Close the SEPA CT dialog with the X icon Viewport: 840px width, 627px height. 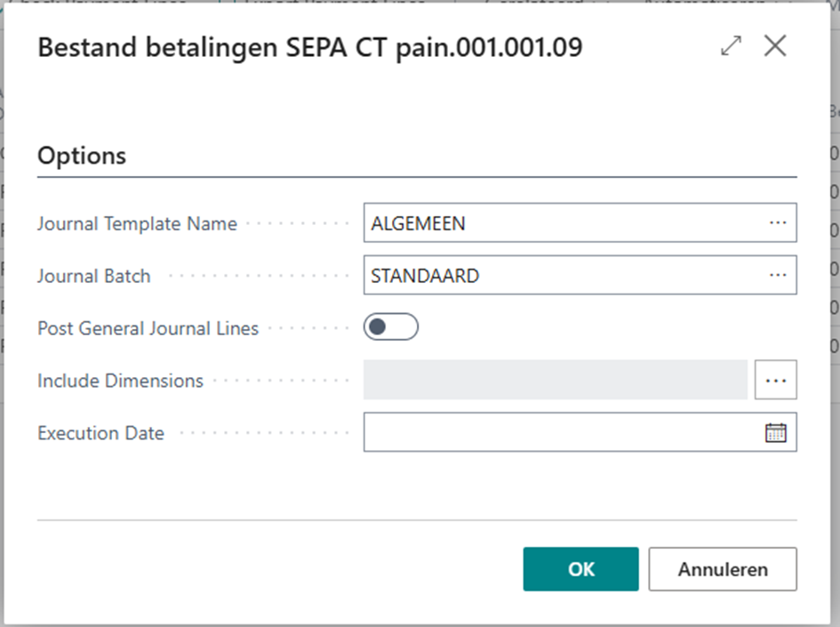pyautogui.click(x=775, y=45)
